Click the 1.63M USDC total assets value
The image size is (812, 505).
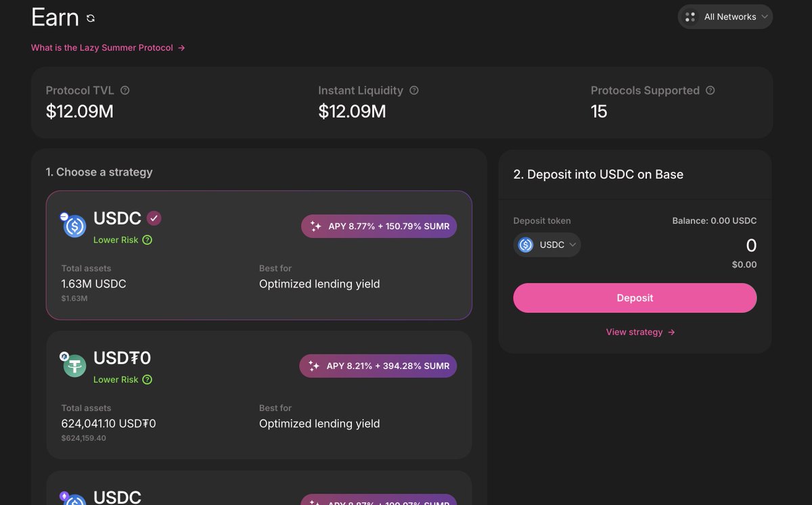(93, 284)
